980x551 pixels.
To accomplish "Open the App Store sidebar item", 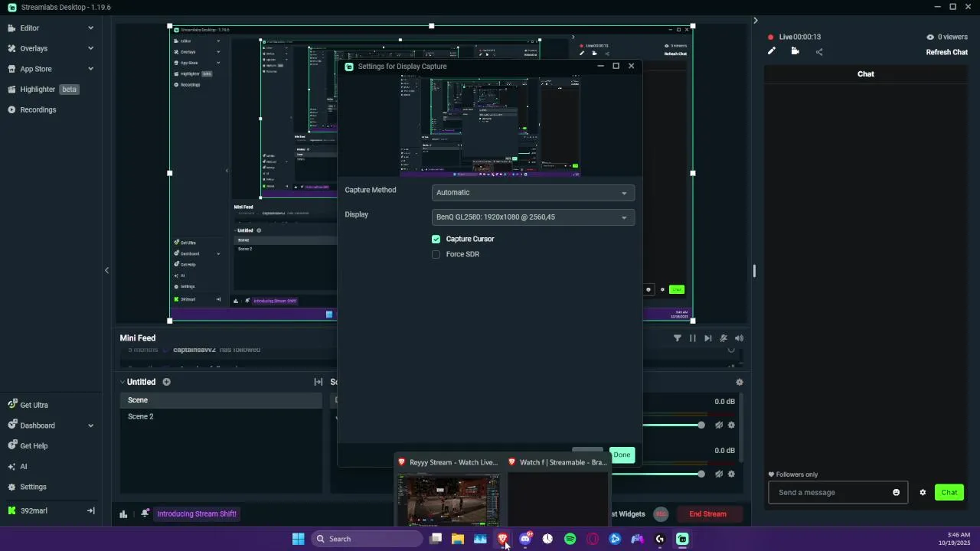I will [x=36, y=69].
